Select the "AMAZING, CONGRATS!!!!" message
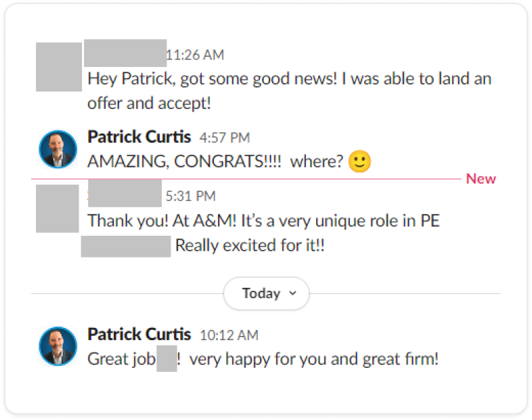The image size is (532, 420). pyautogui.click(x=215, y=163)
